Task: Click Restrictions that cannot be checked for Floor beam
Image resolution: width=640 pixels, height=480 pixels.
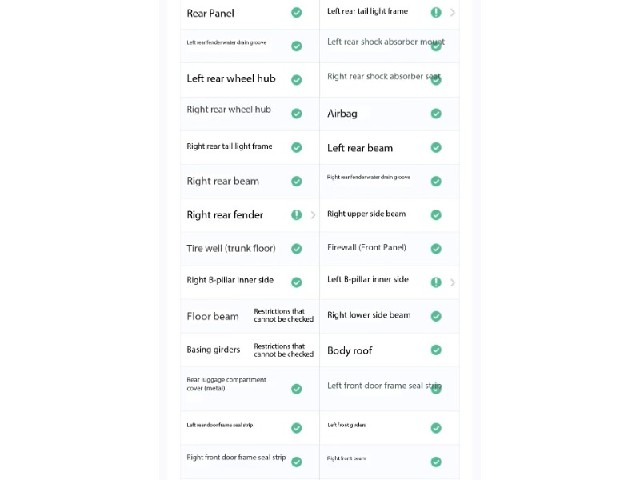Action: coord(284,315)
